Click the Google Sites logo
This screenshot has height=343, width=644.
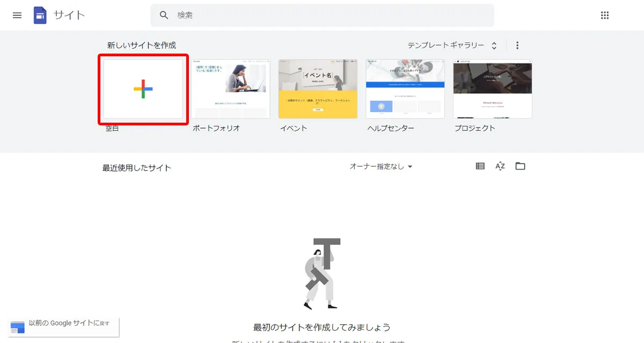pos(40,15)
